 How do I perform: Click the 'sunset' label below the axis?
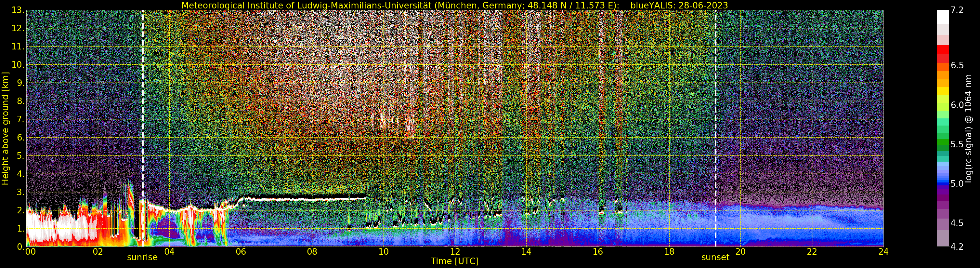click(715, 257)
